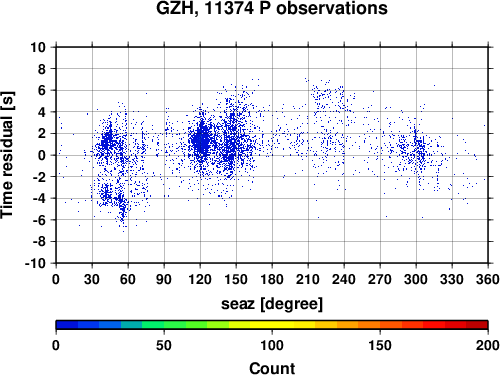
Task: Click the colorbar tick label 50
Action: [x=164, y=345]
